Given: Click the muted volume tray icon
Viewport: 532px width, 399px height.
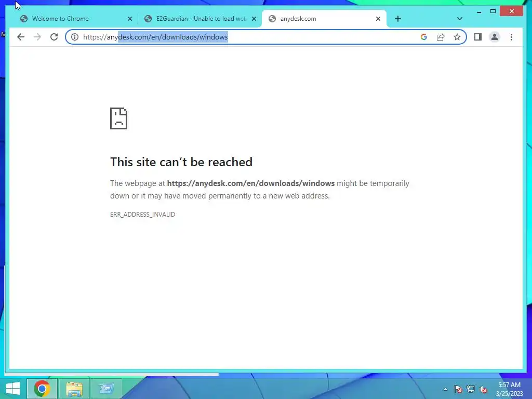Looking at the screenshot, I should click(x=483, y=389).
